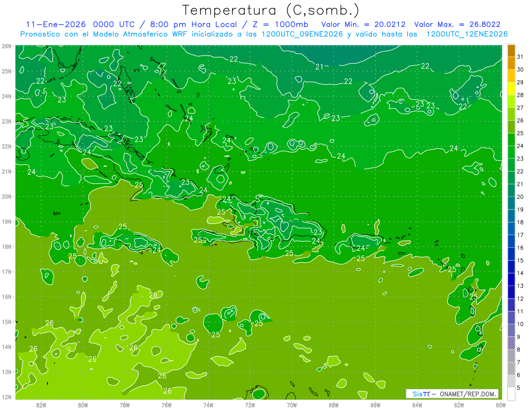Click the "74W" longitude axis label
The height and width of the screenshot is (411, 532).
point(208,405)
